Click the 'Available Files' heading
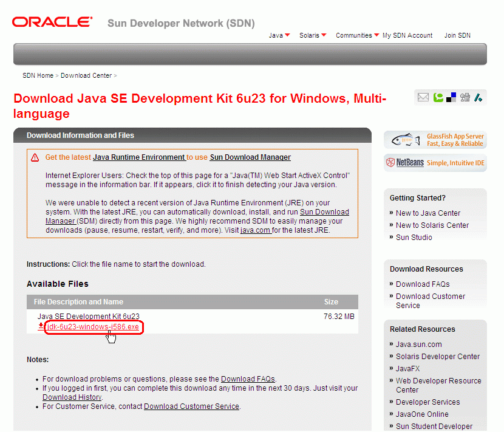 58,284
